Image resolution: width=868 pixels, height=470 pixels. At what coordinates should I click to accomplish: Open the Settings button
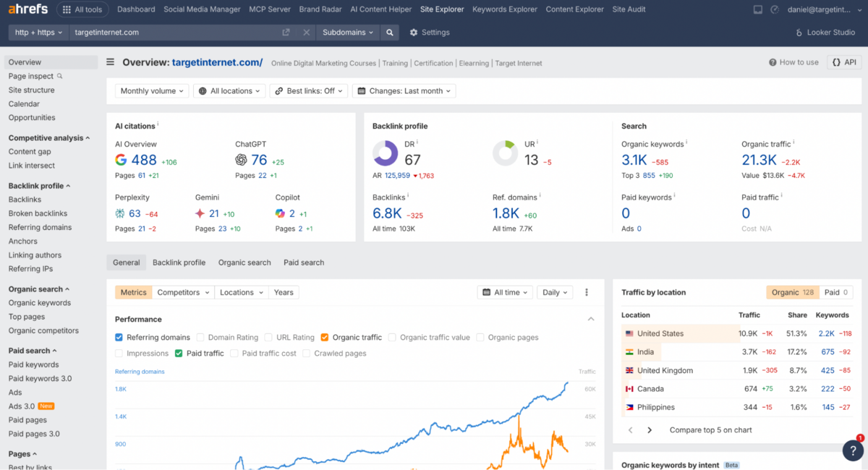430,33
